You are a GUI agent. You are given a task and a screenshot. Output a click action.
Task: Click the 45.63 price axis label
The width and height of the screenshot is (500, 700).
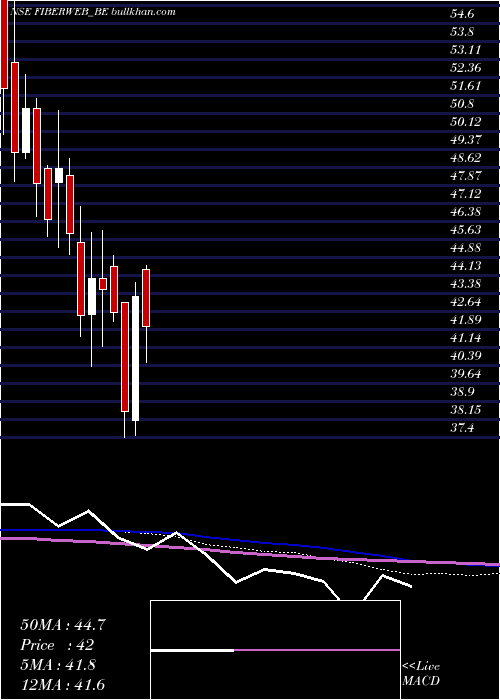(465, 229)
